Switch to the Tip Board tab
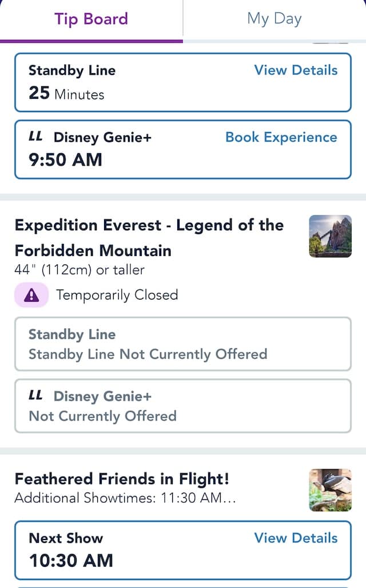 (x=91, y=19)
